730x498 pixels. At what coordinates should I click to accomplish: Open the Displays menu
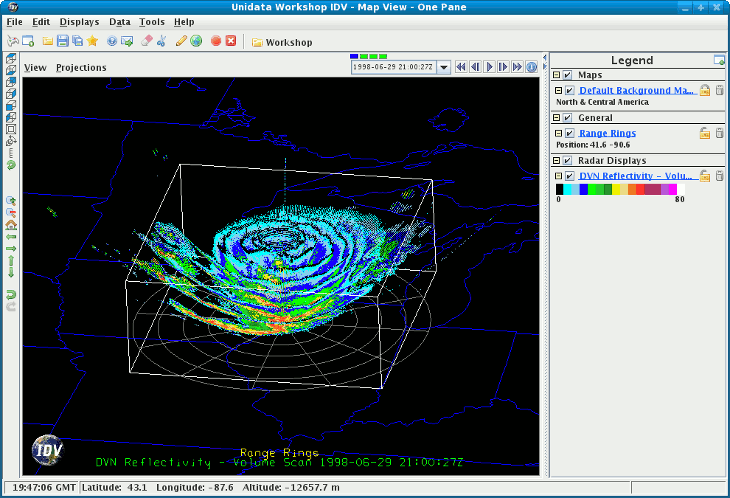tap(79, 21)
